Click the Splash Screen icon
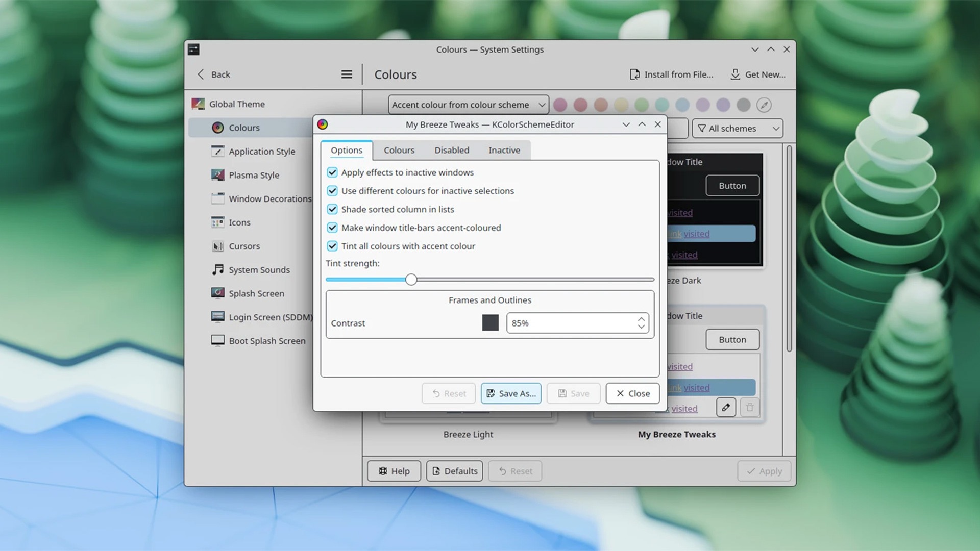Image resolution: width=980 pixels, height=551 pixels. coord(217,293)
